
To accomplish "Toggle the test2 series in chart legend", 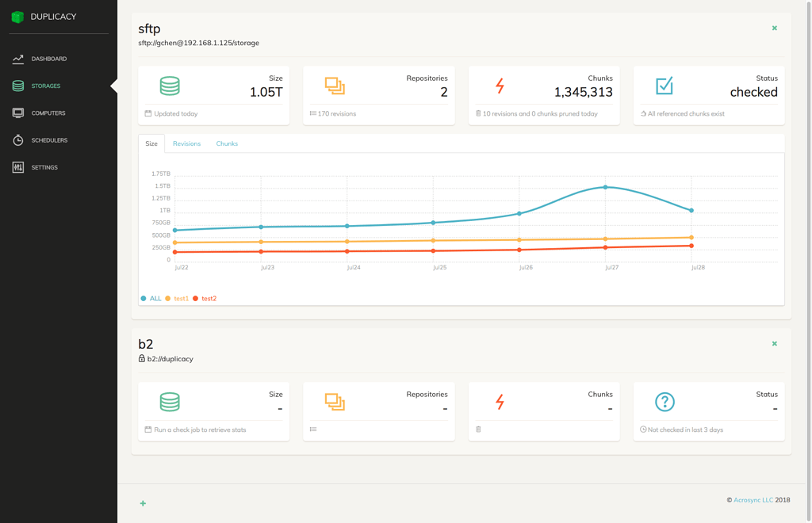I will click(x=205, y=299).
